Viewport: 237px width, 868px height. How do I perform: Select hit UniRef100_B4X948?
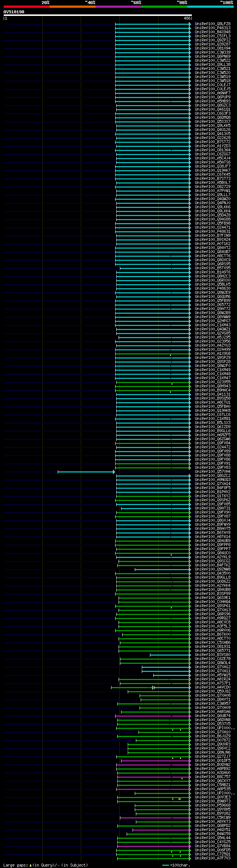(x=213, y=32)
